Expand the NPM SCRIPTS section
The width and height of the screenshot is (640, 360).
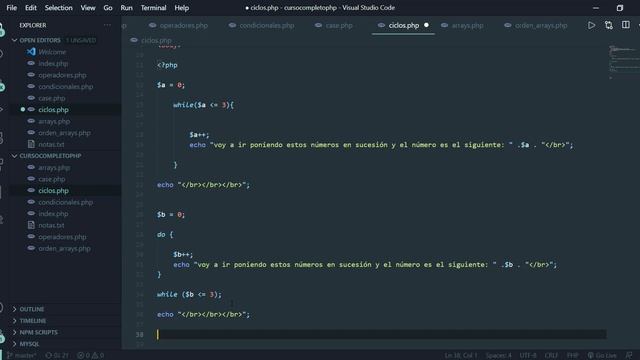coord(38,332)
